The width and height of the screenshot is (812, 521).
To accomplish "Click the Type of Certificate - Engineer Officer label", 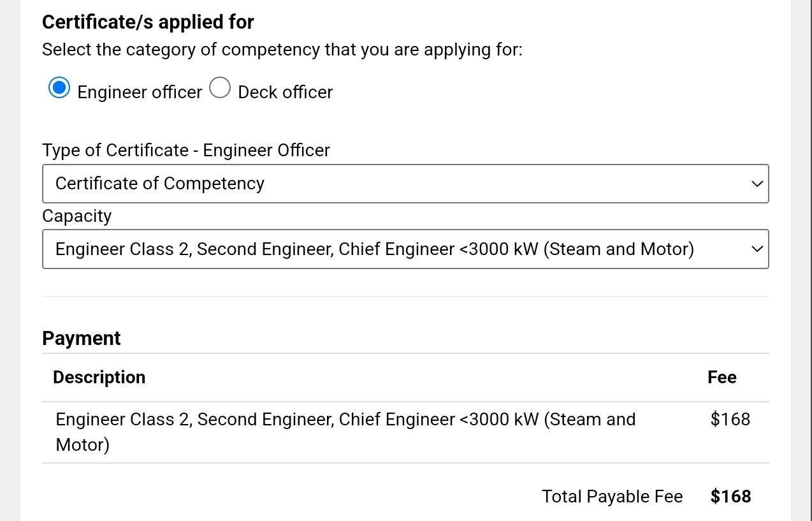I will pyautogui.click(x=185, y=150).
